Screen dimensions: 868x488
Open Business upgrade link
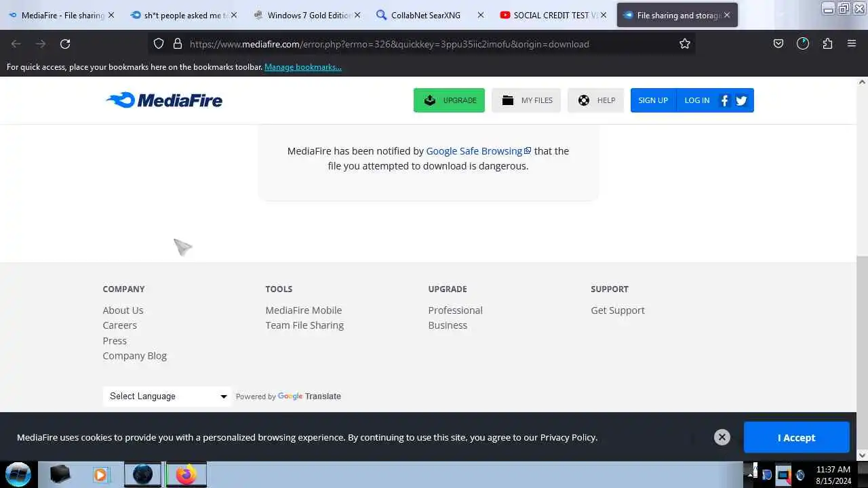coord(448,325)
